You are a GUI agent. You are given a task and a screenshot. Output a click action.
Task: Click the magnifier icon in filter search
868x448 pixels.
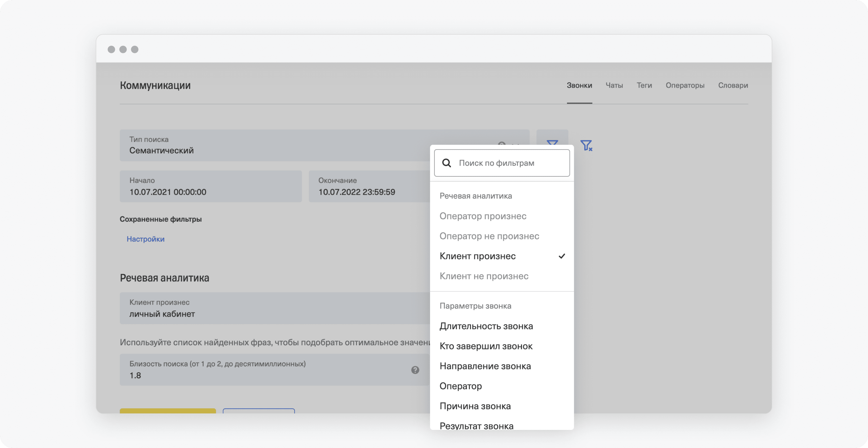coord(446,163)
